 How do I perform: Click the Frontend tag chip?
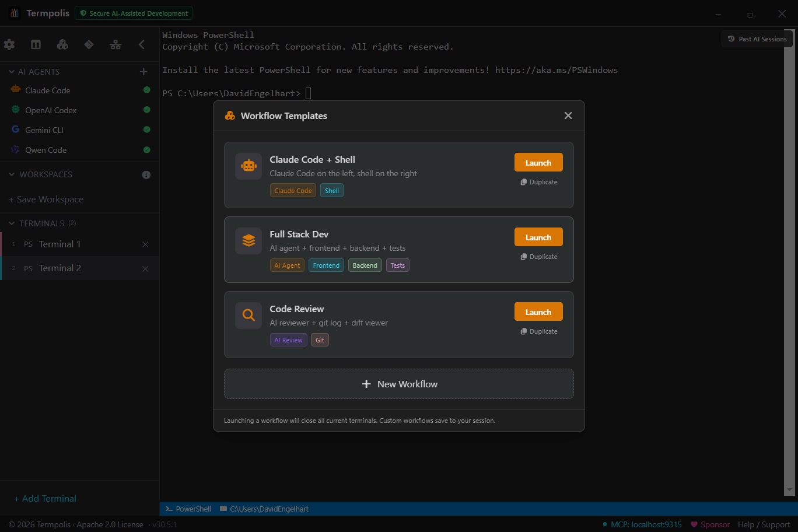pyautogui.click(x=326, y=265)
